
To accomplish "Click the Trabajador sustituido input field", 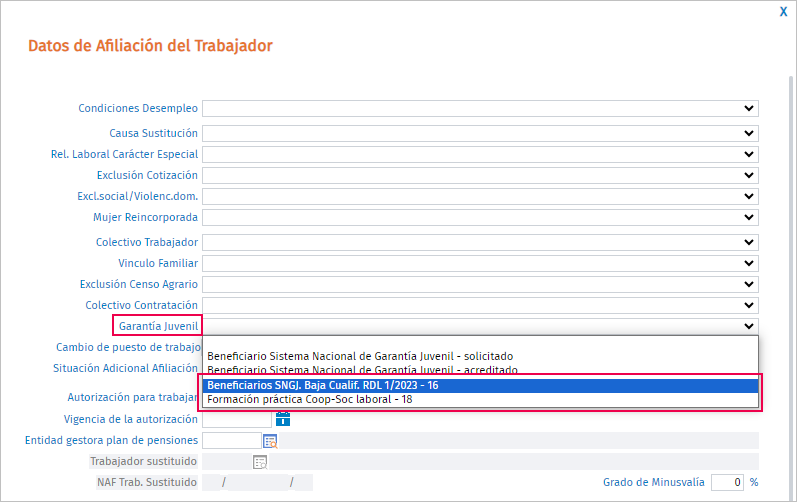I will tap(227, 461).
